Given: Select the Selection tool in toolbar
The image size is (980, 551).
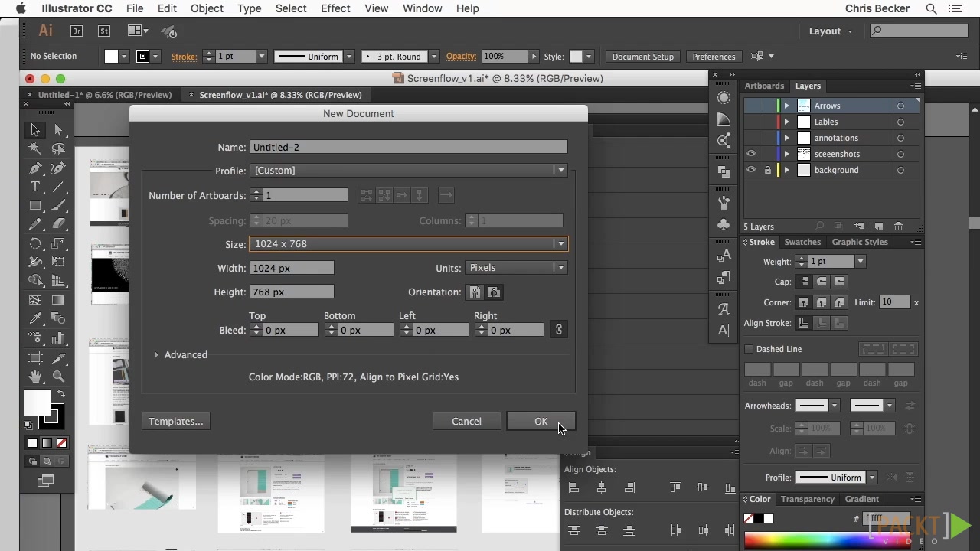Looking at the screenshot, I should (35, 130).
